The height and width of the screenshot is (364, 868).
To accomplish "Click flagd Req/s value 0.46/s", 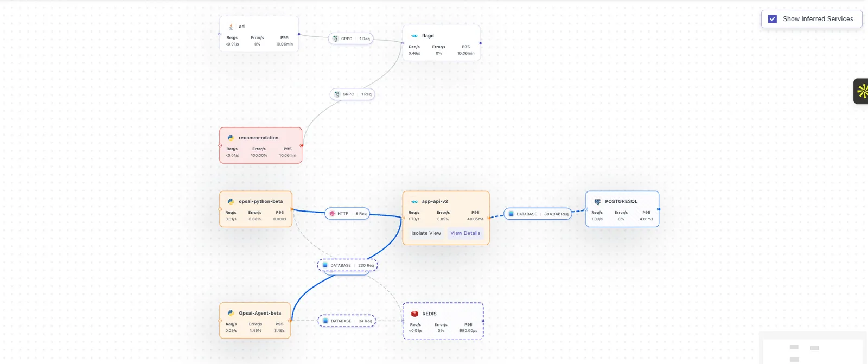I will 414,53.
